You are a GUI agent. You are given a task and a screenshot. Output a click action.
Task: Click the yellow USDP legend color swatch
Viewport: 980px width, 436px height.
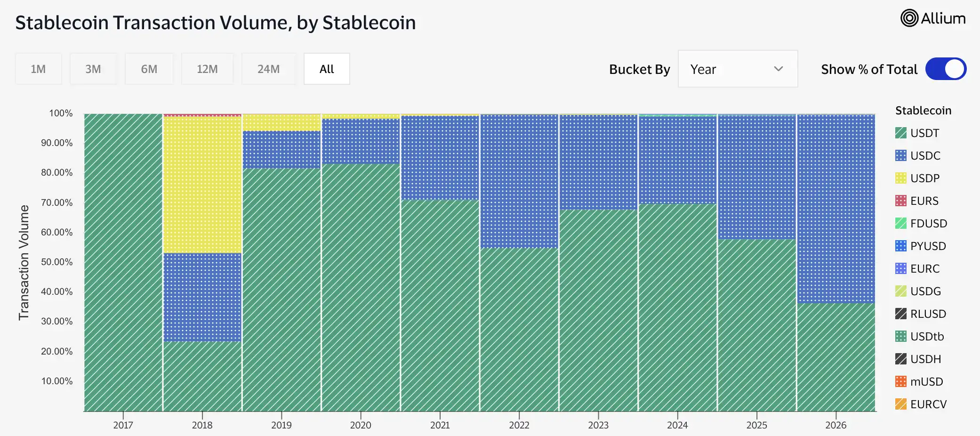tap(900, 178)
